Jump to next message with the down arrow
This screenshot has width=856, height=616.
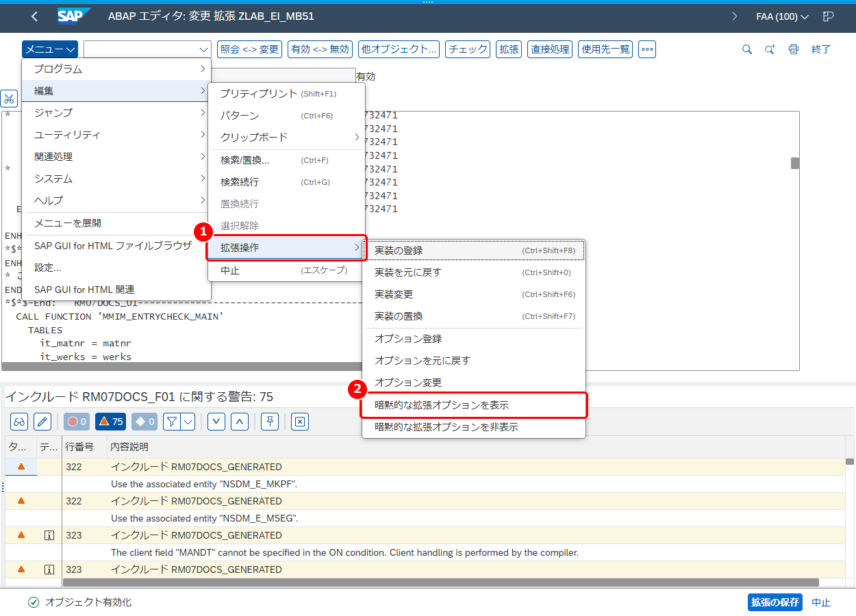216,422
